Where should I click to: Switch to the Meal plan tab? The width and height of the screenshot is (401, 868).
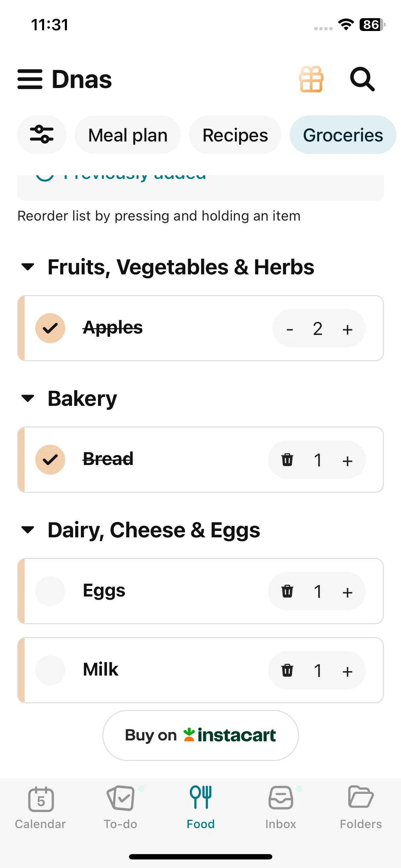128,135
